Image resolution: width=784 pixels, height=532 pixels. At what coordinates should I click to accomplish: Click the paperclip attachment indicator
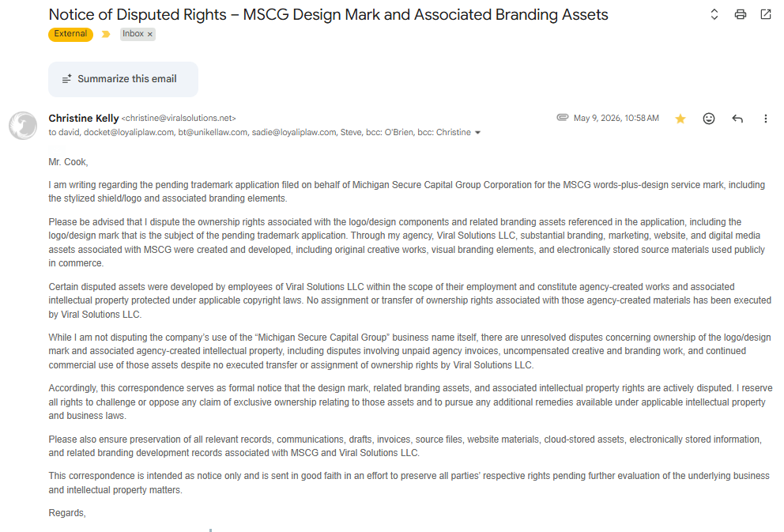pyautogui.click(x=563, y=118)
